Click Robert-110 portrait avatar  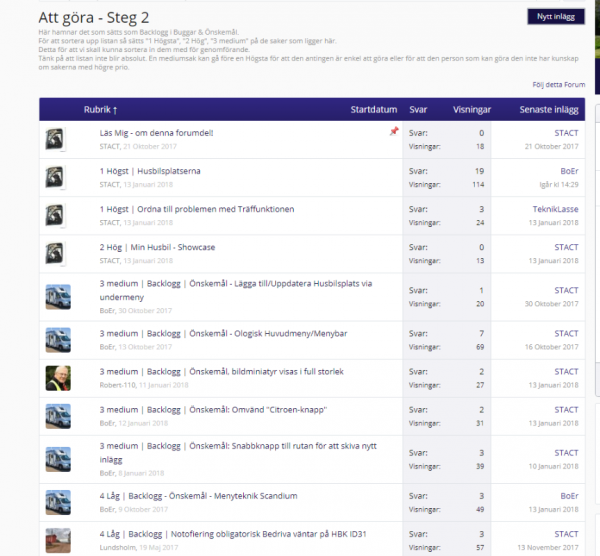click(x=58, y=378)
